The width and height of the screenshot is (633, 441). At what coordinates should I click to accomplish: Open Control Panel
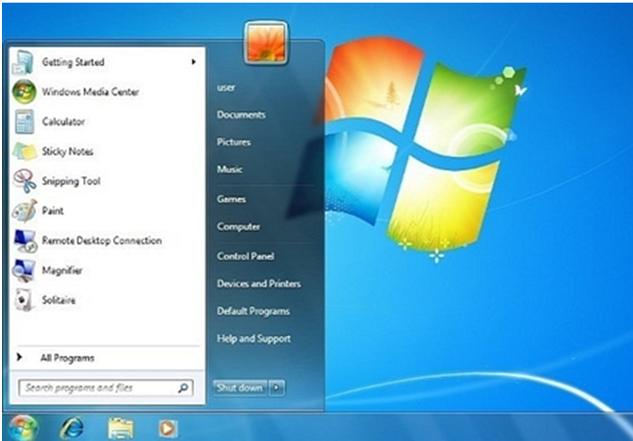[245, 256]
